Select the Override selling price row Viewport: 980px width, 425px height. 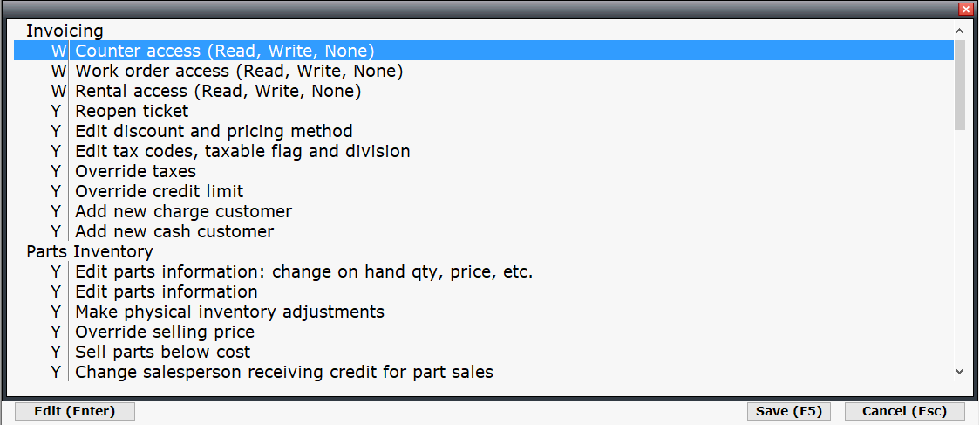coord(165,332)
